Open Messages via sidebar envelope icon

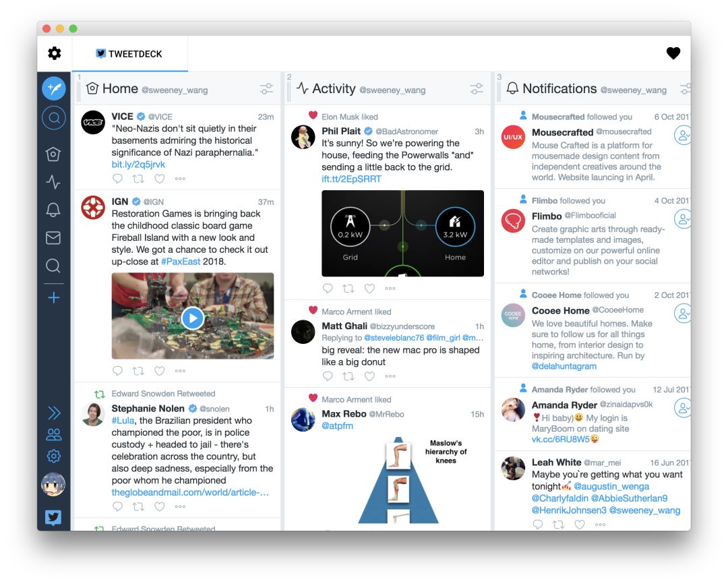53,238
